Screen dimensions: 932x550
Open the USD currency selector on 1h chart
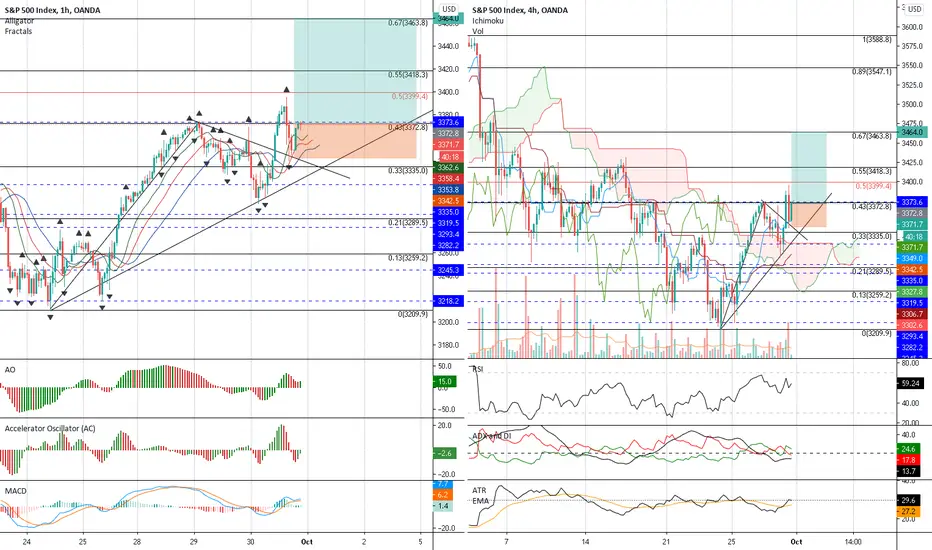(449, 9)
